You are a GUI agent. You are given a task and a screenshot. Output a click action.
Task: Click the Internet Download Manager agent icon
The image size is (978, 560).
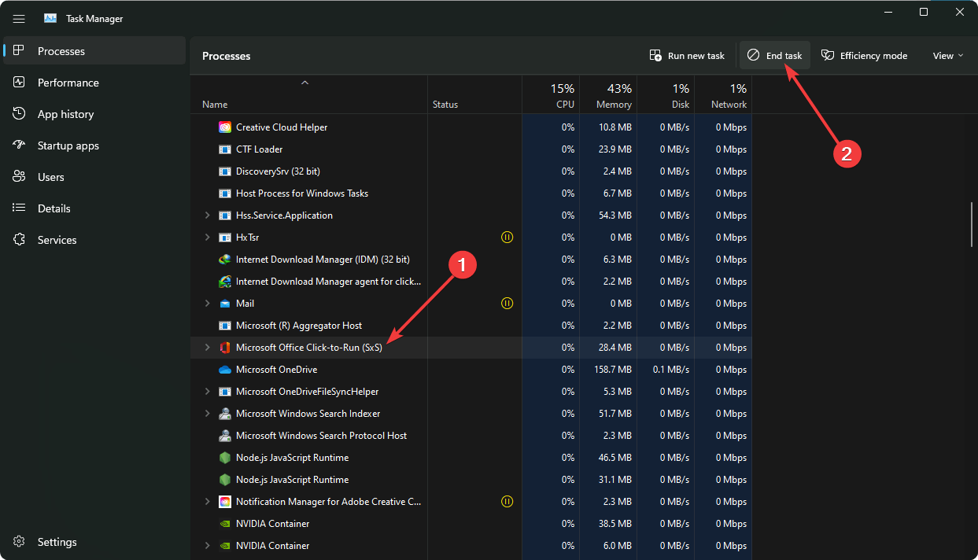click(x=224, y=282)
